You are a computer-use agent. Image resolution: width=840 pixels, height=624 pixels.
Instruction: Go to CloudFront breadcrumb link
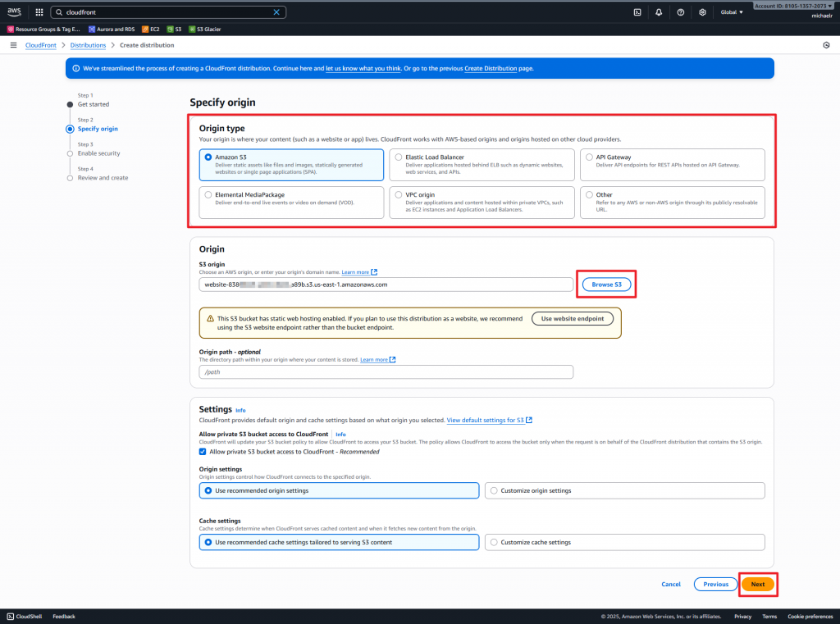(x=41, y=45)
